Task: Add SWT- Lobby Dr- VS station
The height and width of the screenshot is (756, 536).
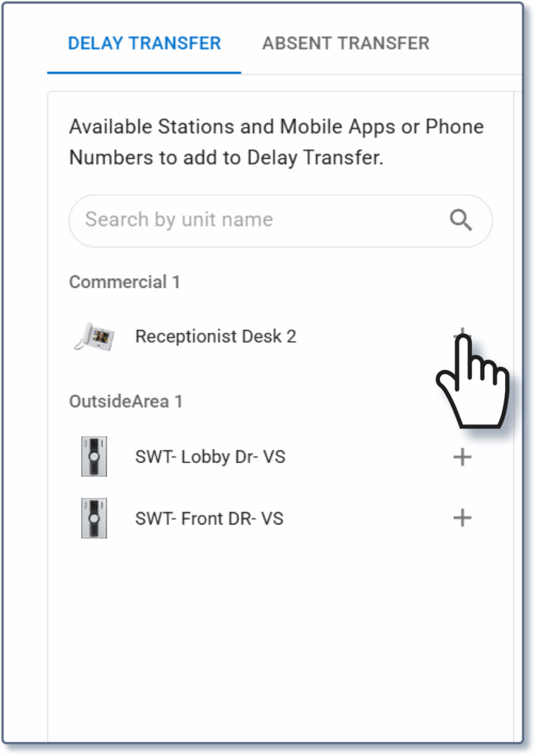Action: click(x=462, y=457)
